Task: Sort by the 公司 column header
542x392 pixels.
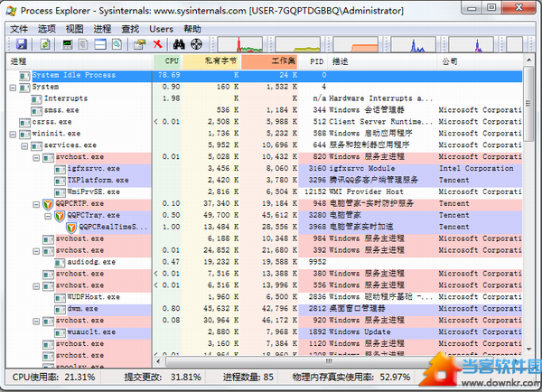Action: click(480, 61)
